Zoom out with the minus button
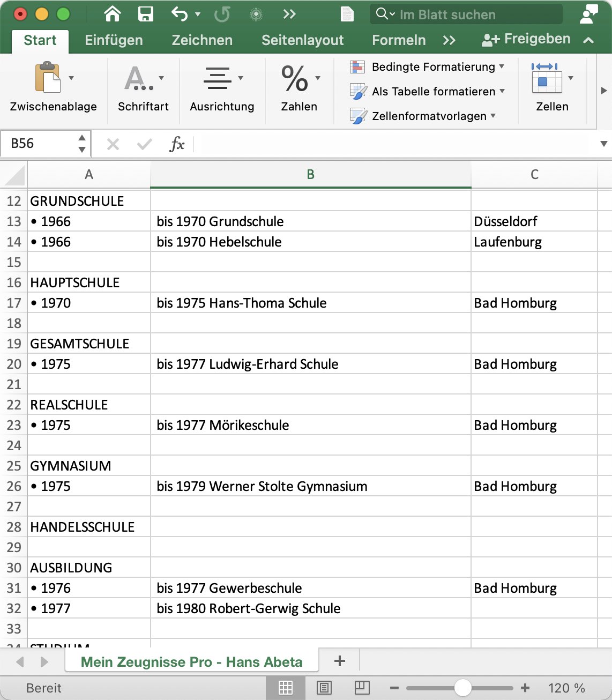Viewport: 612px width, 700px height. [x=394, y=688]
